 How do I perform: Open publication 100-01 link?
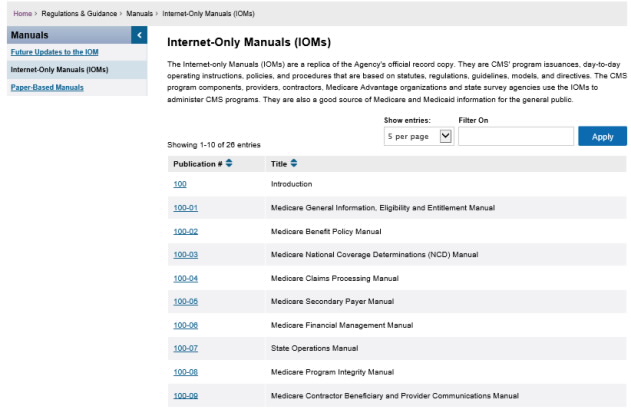click(x=185, y=208)
